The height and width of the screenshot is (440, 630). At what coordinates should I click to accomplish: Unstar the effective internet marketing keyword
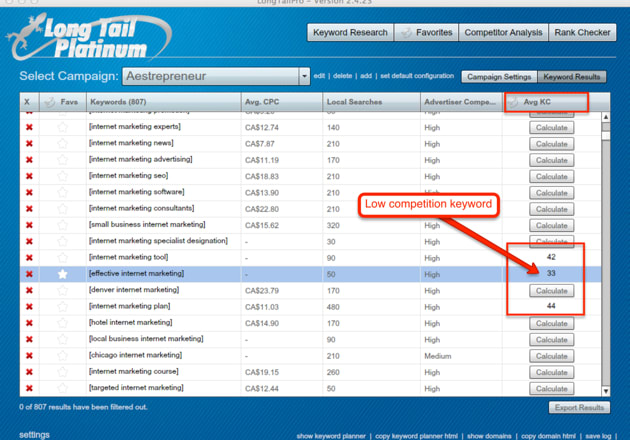62,274
